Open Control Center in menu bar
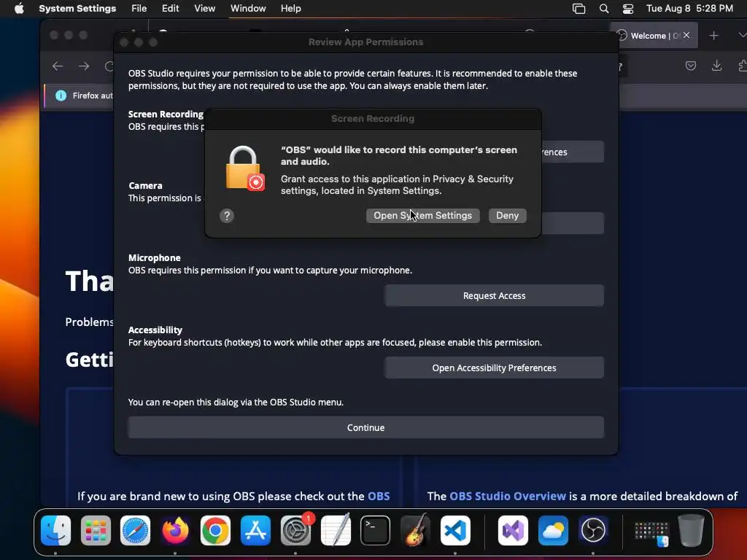The height and width of the screenshot is (560, 747). click(628, 9)
